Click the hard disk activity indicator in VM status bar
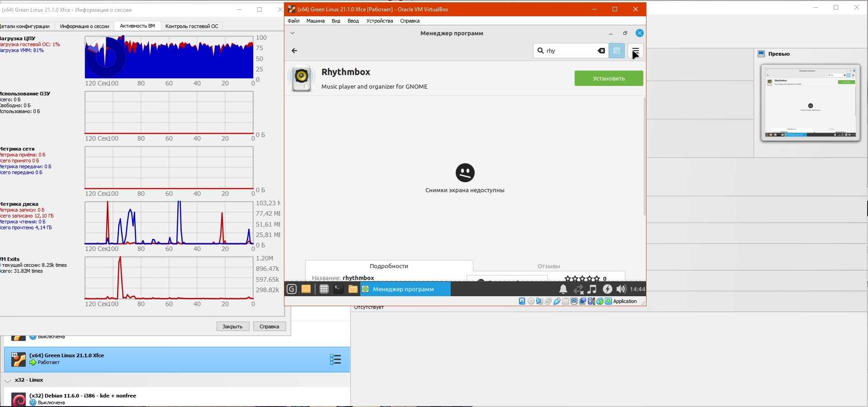 click(x=522, y=301)
